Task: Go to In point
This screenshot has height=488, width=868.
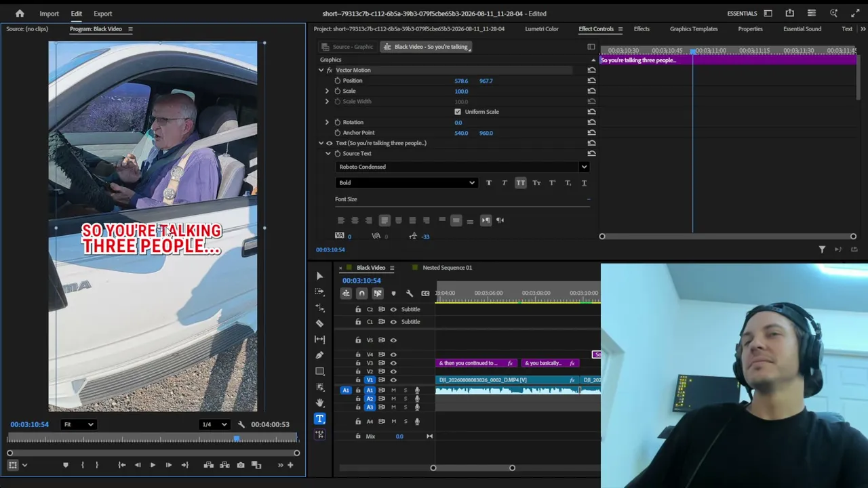Action: coord(122,465)
